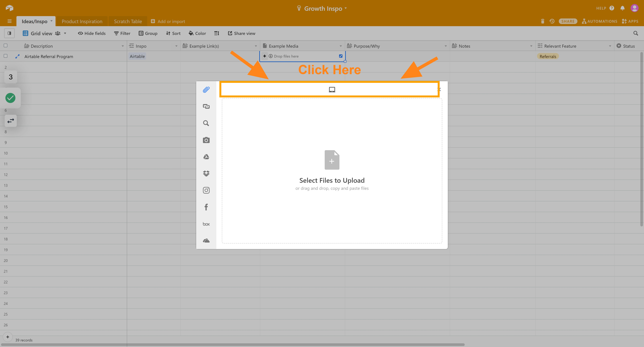Screen dimensions: 644x347
Task: Click the Status column header
Action: (x=629, y=46)
